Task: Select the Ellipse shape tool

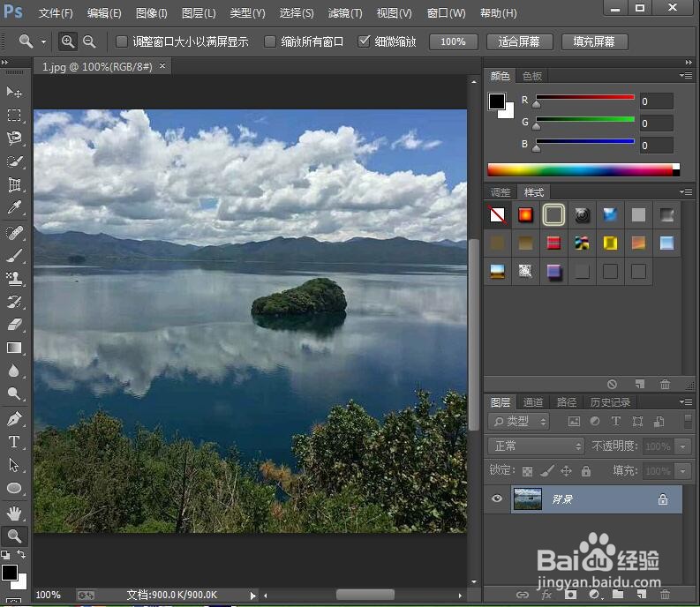Action: [x=14, y=488]
